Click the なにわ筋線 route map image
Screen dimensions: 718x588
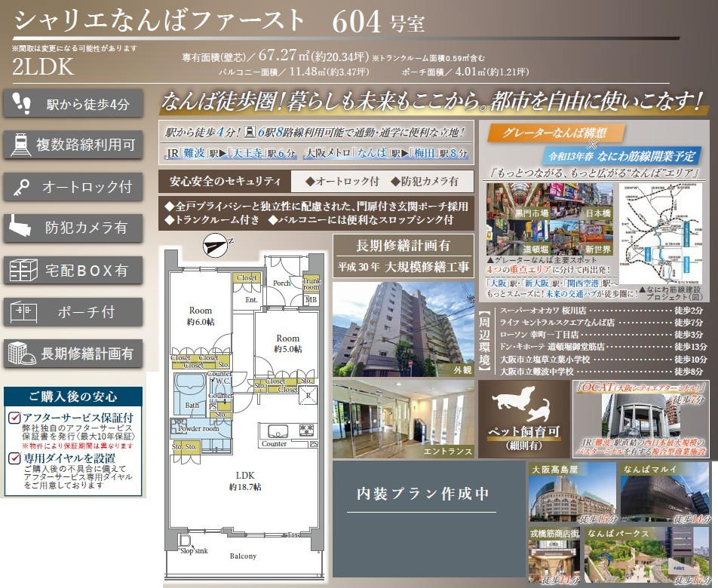point(664,230)
